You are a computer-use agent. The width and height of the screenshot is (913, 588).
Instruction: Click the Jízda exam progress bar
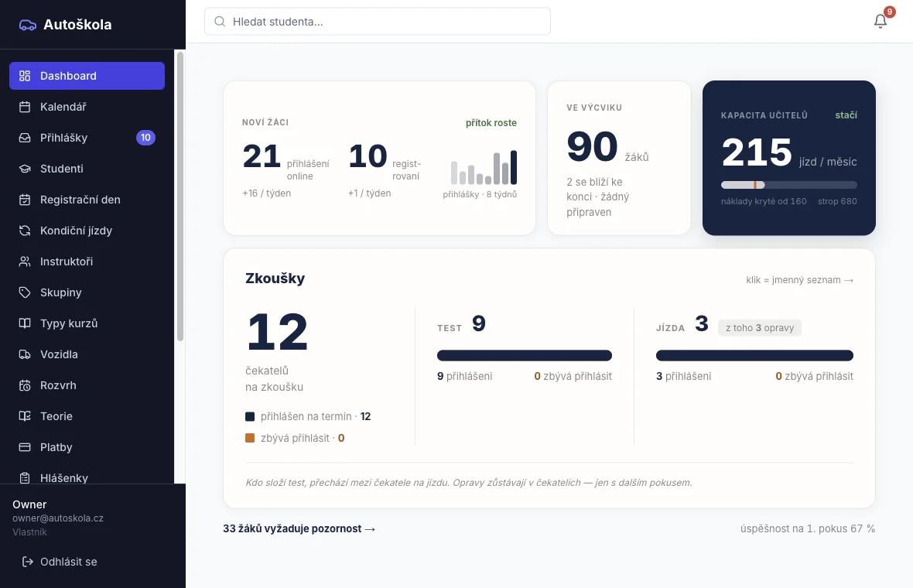pos(754,356)
